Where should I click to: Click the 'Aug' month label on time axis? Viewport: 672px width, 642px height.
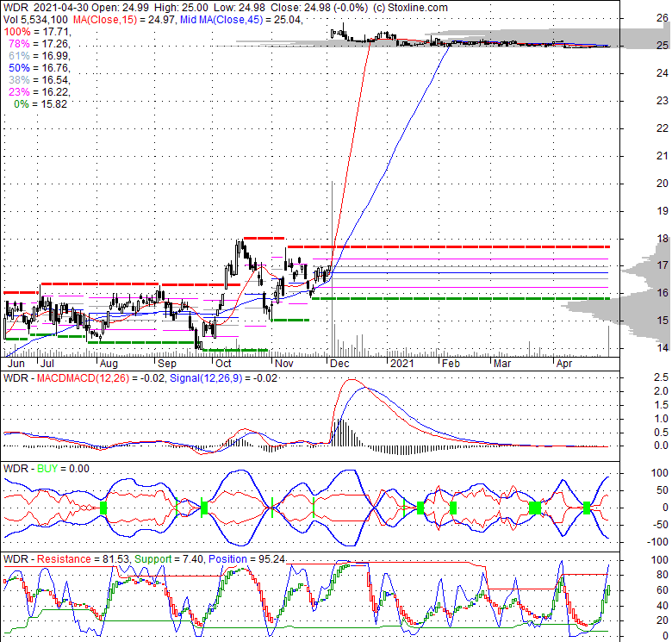pos(109,364)
